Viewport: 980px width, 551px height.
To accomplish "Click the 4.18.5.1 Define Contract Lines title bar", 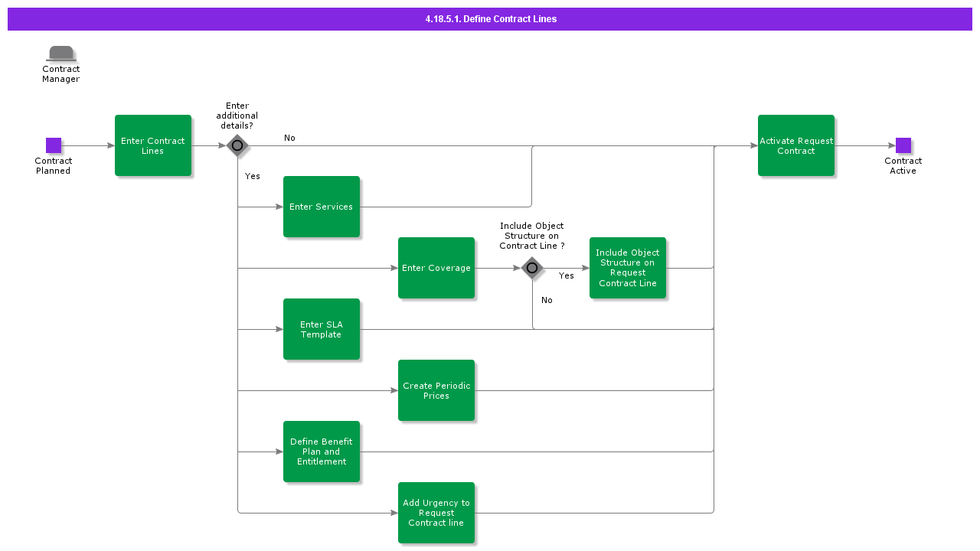I will point(490,18).
